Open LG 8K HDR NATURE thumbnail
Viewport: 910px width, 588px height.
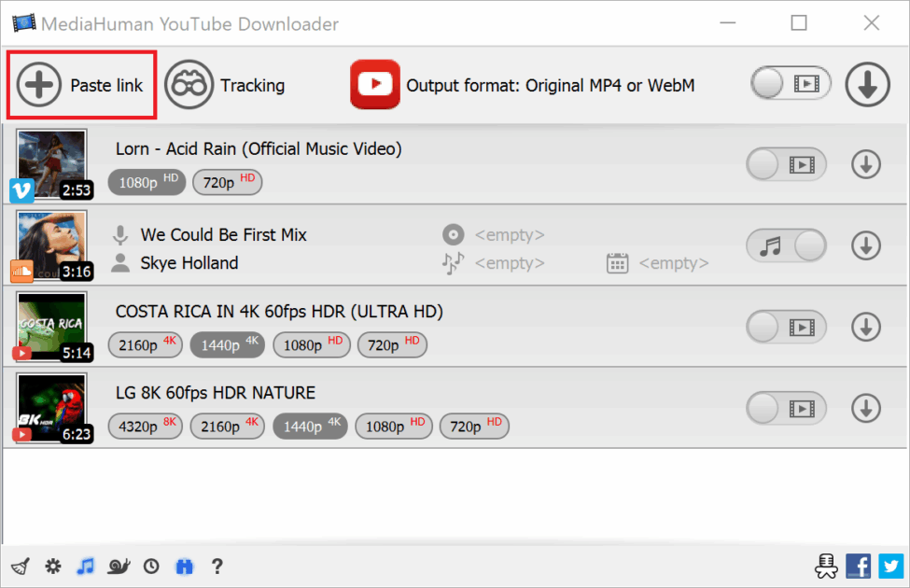(x=51, y=408)
